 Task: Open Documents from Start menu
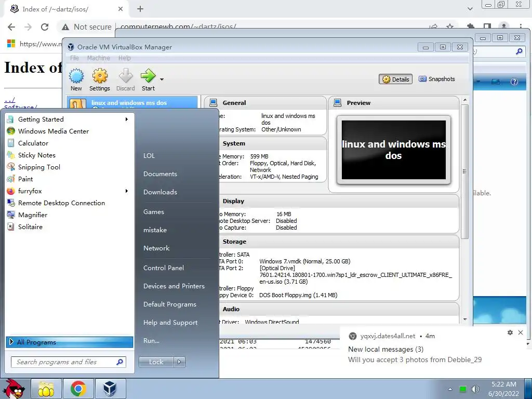160,174
